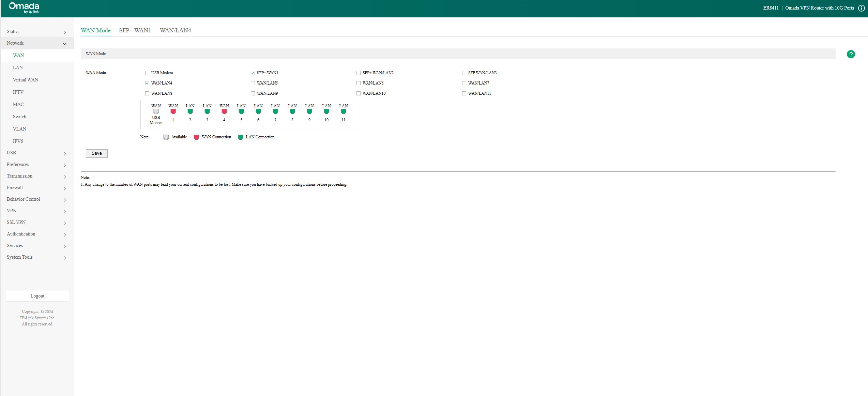Image resolution: width=868 pixels, height=396 pixels.
Task: Click the red WAN port 1 icon
Action: pos(173,111)
